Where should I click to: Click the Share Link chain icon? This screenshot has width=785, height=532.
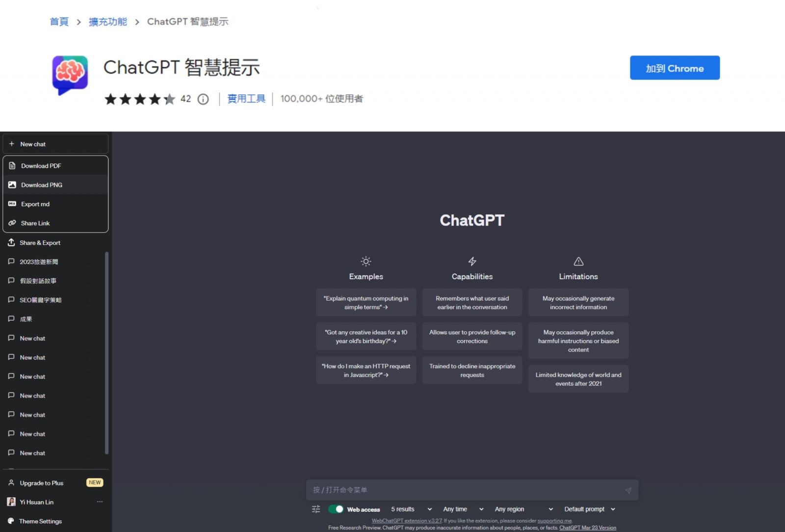[12, 223]
